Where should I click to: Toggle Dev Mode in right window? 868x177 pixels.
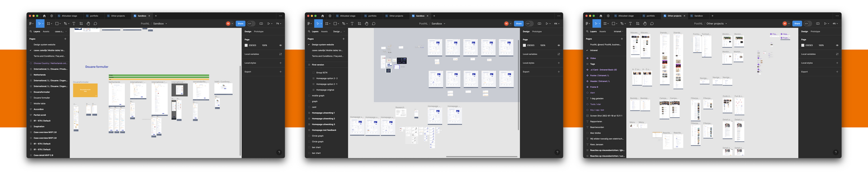[x=808, y=24]
